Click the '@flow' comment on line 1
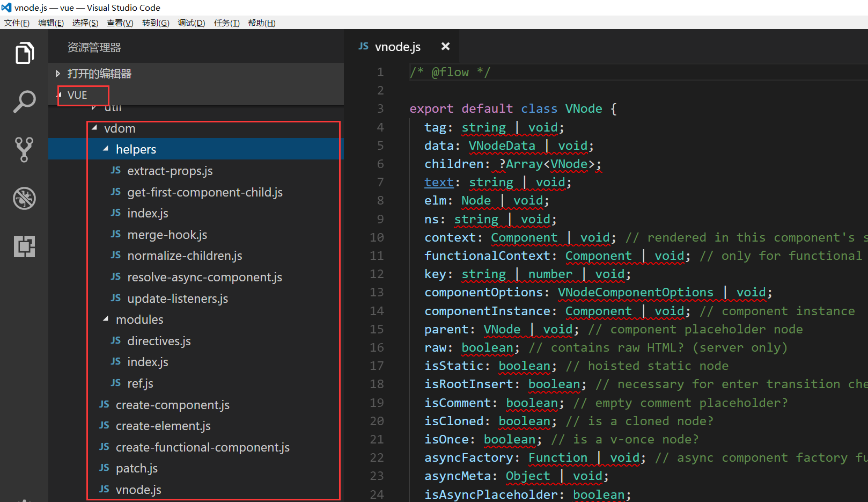This screenshot has width=868, height=502. coord(450,72)
